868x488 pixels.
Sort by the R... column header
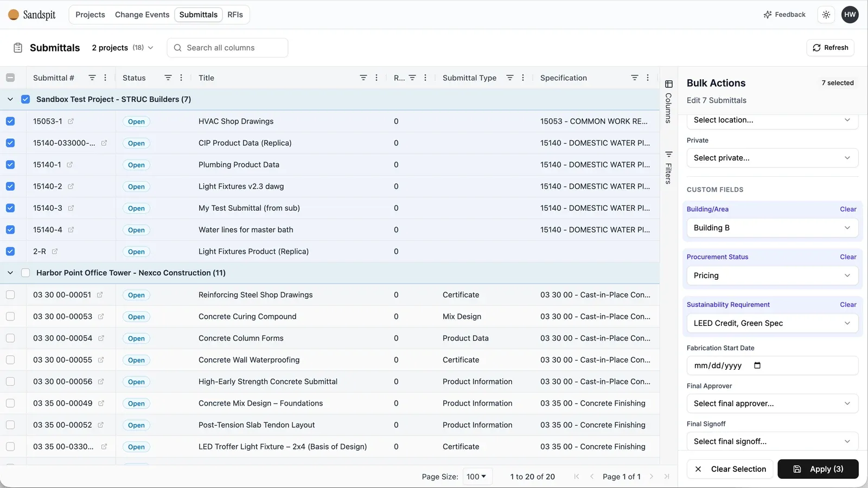point(399,78)
